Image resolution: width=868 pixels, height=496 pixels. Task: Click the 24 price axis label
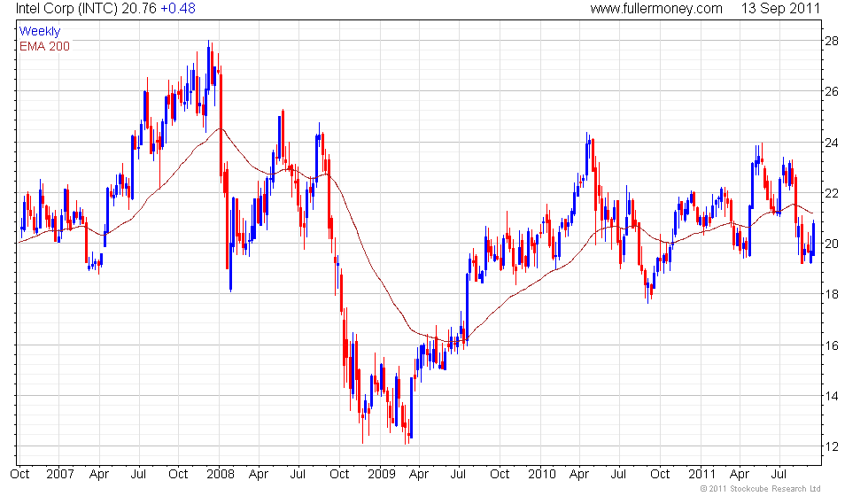[832, 143]
